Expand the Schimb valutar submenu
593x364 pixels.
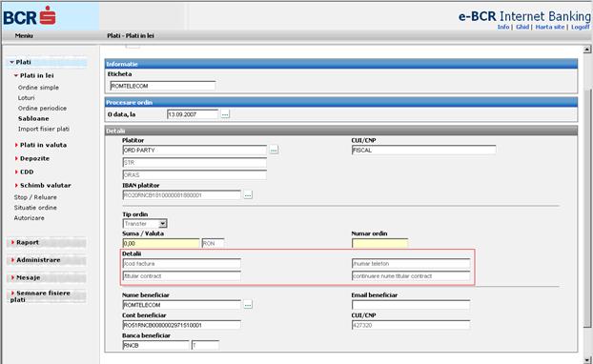(45, 185)
